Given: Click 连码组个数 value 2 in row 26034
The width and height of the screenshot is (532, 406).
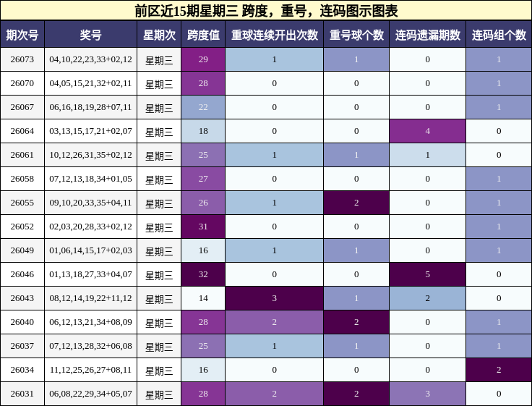Looking at the screenshot, I should [499, 370].
